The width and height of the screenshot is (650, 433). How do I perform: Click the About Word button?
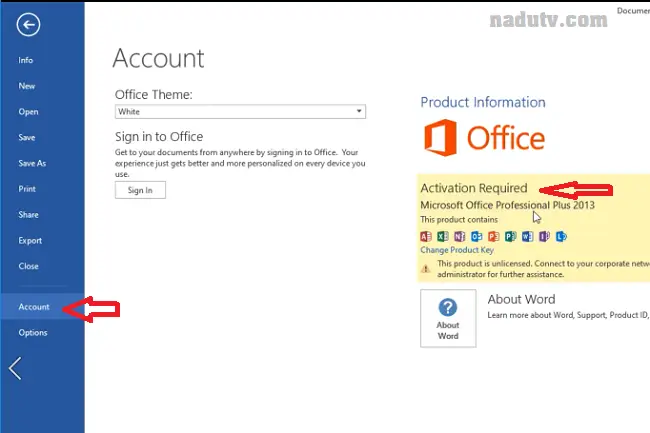(448, 318)
